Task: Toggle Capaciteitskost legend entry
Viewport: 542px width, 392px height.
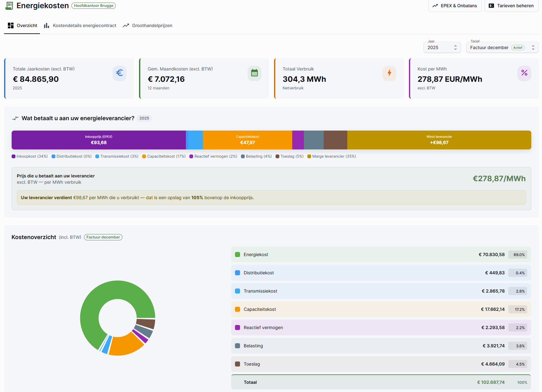Action: click(164, 156)
